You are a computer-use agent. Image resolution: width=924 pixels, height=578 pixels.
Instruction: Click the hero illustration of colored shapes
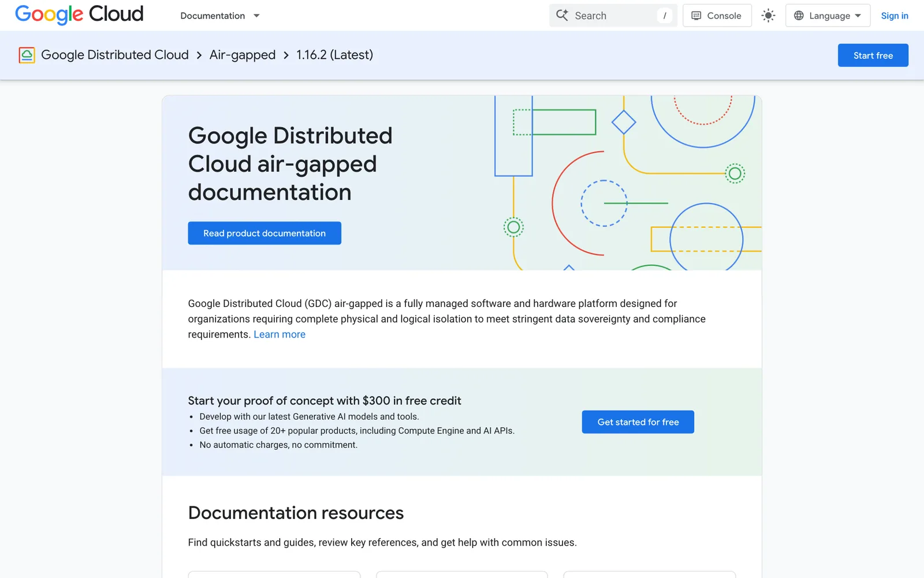tap(628, 183)
